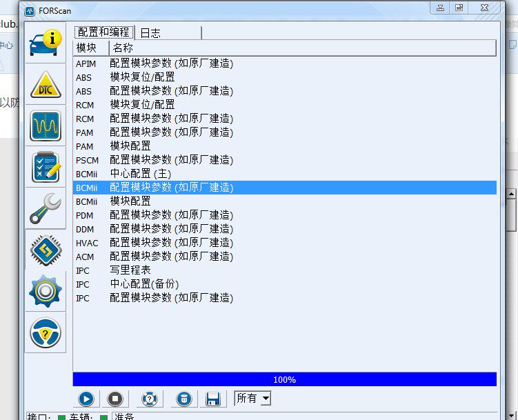This screenshot has height=420, width=518.
Task: Select PSCM 配置模块参数 row
Action: tap(284, 160)
